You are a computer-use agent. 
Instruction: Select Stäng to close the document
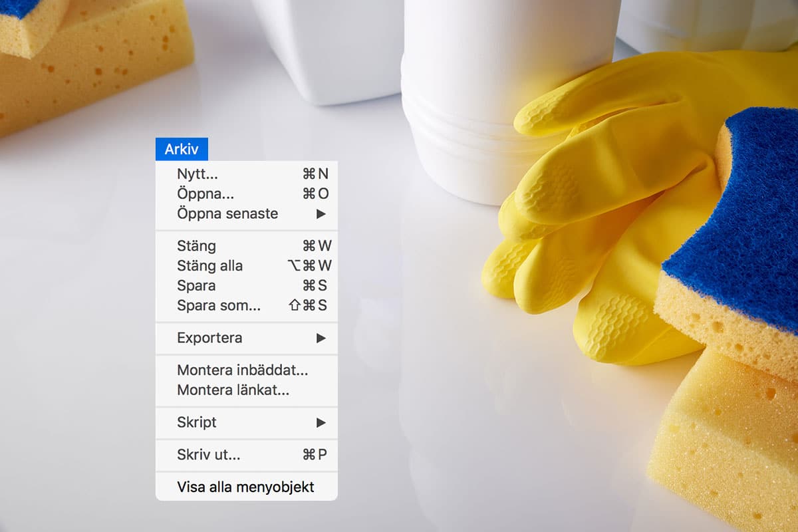247,246
